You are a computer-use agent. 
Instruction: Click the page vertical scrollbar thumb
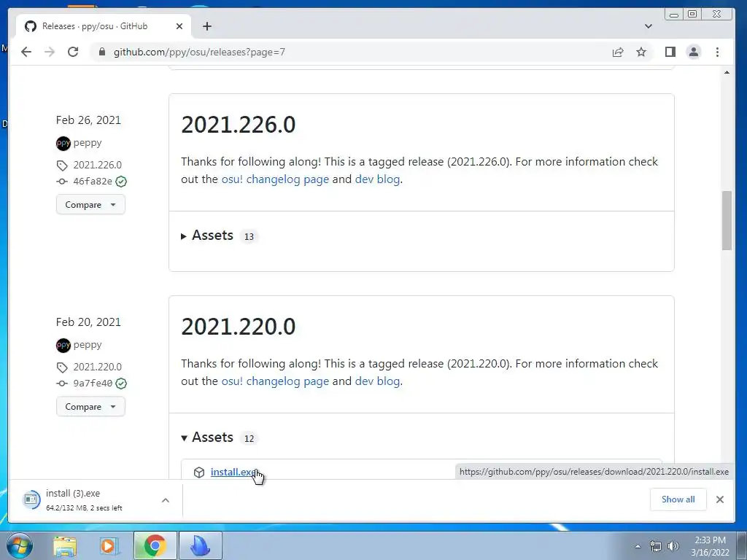[x=727, y=220]
